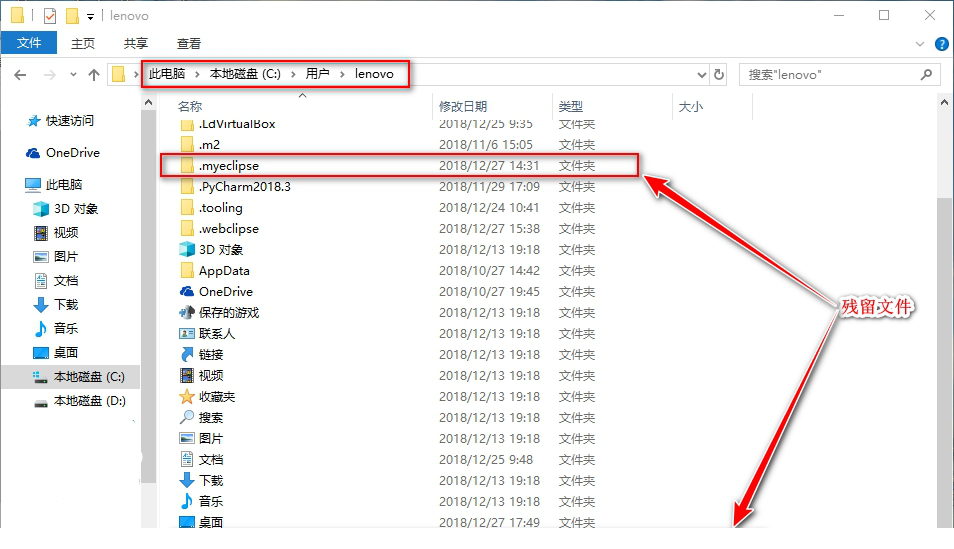This screenshot has height=549, width=954.
Task: Open the Customize Quick Access Toolbar dropdown
Action: pos(90,16)
